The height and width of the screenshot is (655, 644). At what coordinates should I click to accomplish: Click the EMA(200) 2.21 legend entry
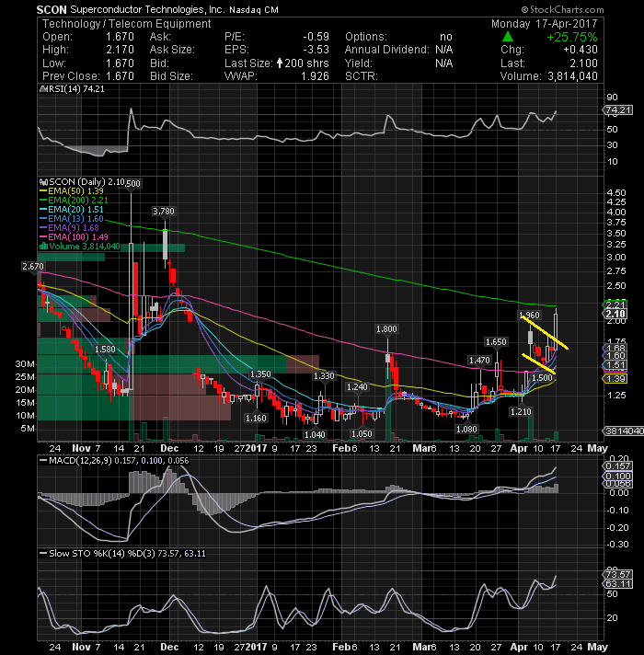(x=74, y=201)
